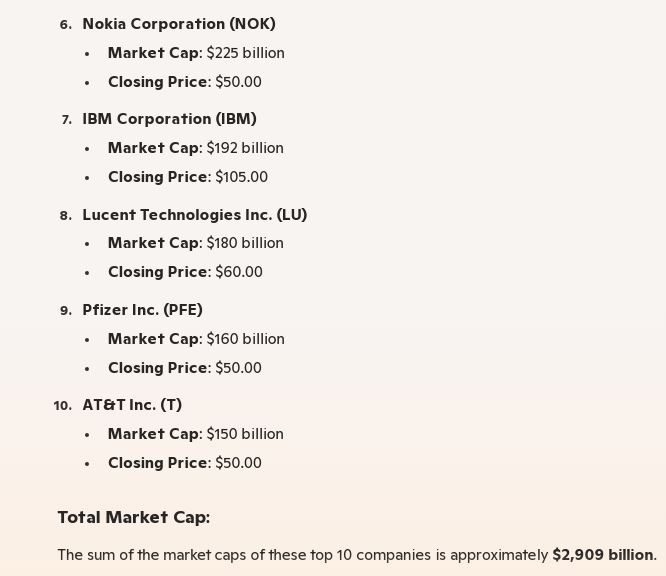Click Lucent's $180 billion market cap line
666x576 pixels.
196,243
